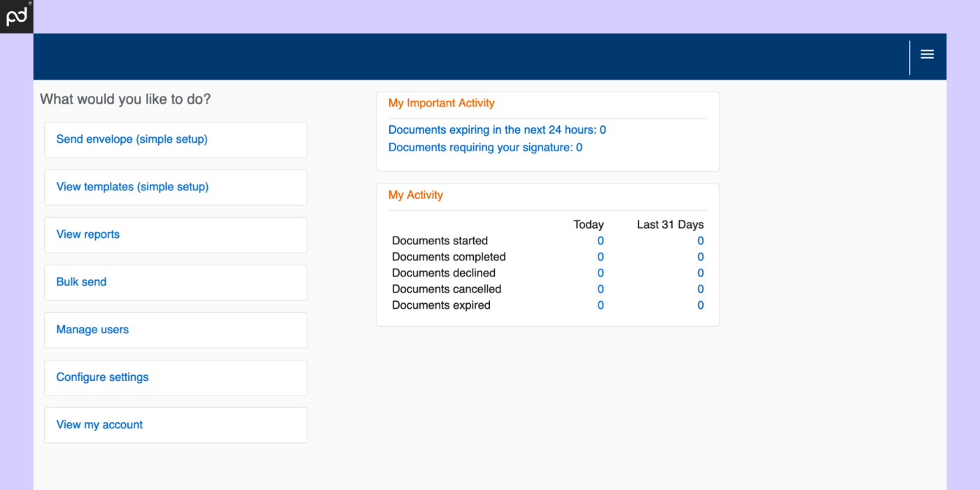Viewport: 980px width, 490px height.
Task: Select the Bulk send option
Action: (81, 282)
